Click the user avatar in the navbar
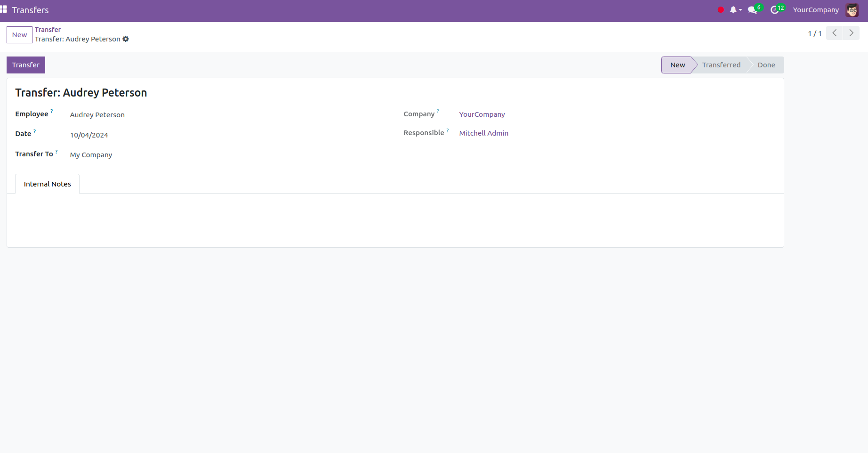Screen dimensions: 868x453 click(852, 10)
